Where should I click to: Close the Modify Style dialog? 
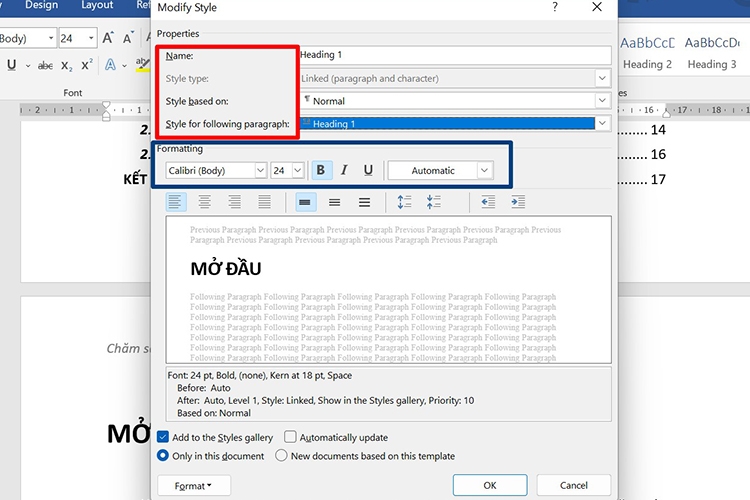click(x=596, y=7)
